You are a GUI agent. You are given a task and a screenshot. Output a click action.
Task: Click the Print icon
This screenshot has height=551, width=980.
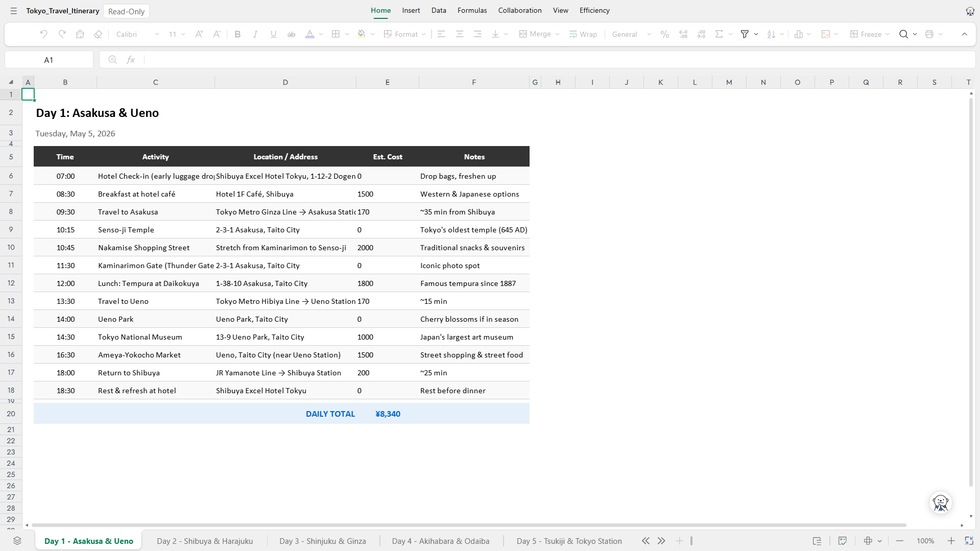click(929, 34)
